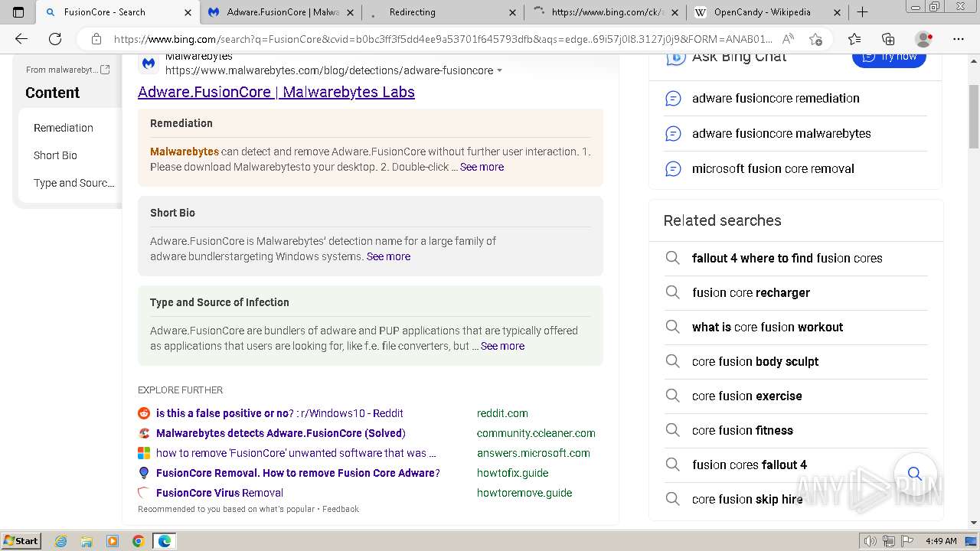
Task: Click See more under Remediation
Action: (482, 167)
